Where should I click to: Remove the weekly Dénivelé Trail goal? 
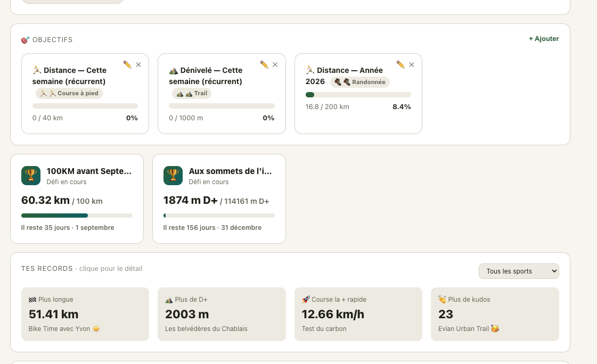click(x=275, y=65)
